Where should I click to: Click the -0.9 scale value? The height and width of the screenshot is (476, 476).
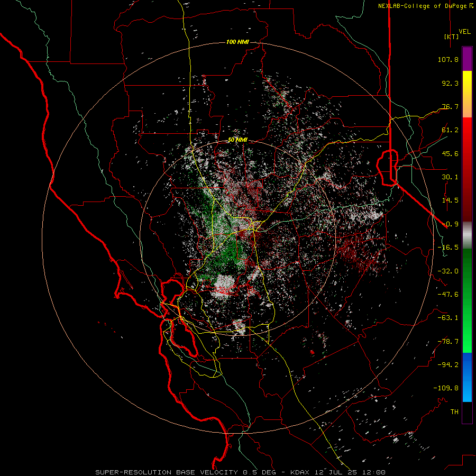point(450,224)
